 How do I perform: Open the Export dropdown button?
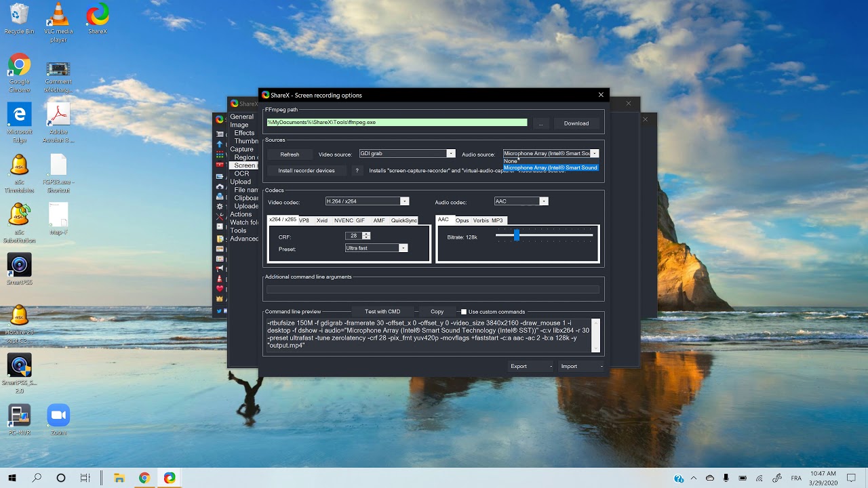(x=531, y=366)
